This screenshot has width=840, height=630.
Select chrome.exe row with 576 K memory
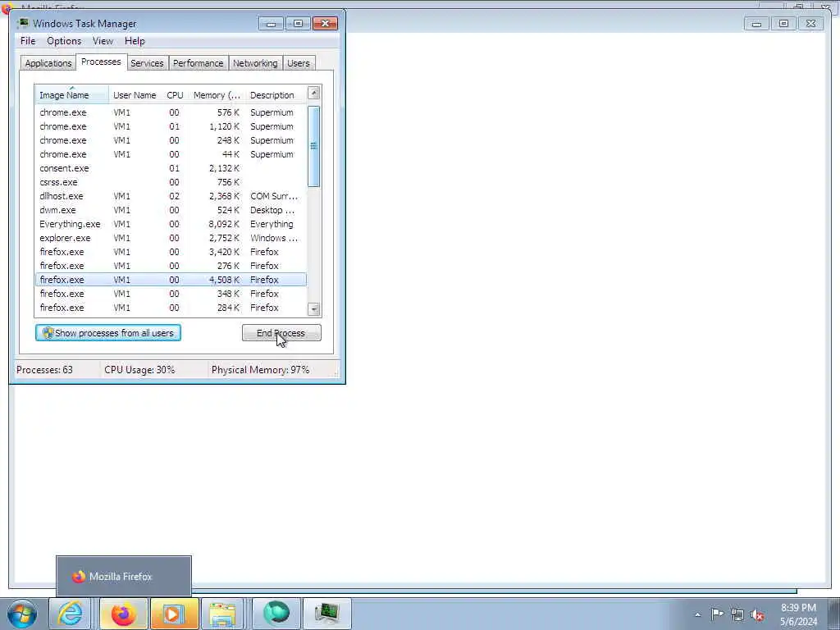(171, 112)
